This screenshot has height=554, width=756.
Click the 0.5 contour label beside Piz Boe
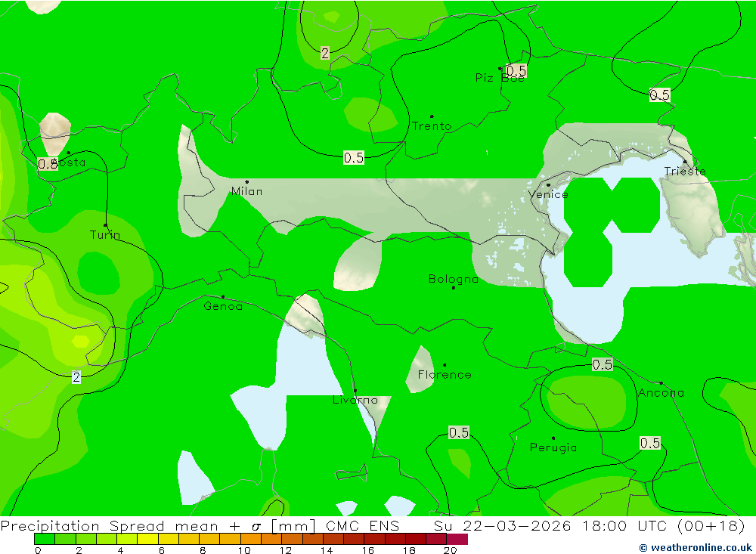(516, 71)
